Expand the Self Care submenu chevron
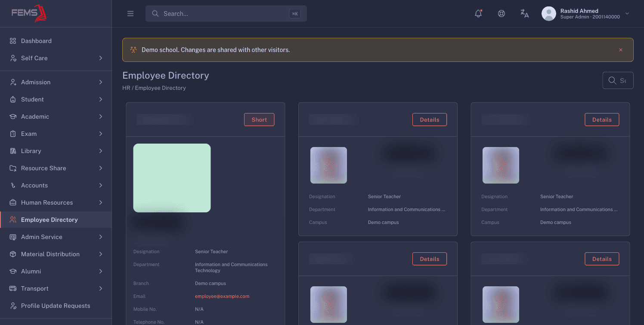Viewport: 644px width, 325px height. [101, 58]
